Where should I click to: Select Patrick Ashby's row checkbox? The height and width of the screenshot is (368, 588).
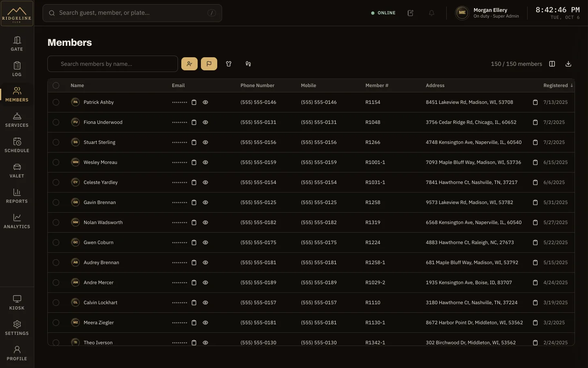click(56, 102)
